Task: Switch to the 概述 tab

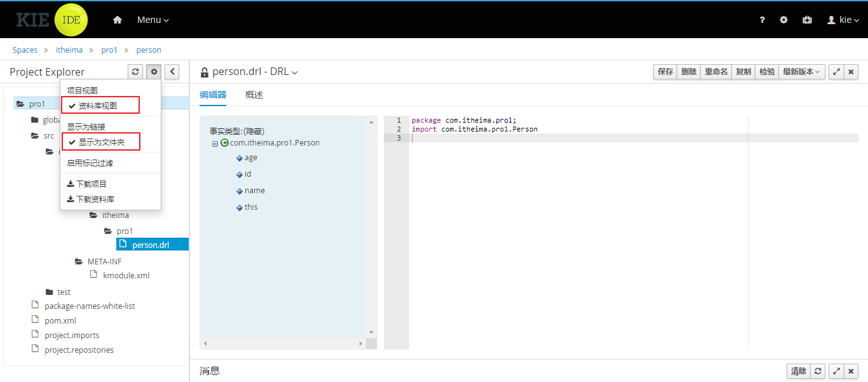Action: (x=254, y=95)
